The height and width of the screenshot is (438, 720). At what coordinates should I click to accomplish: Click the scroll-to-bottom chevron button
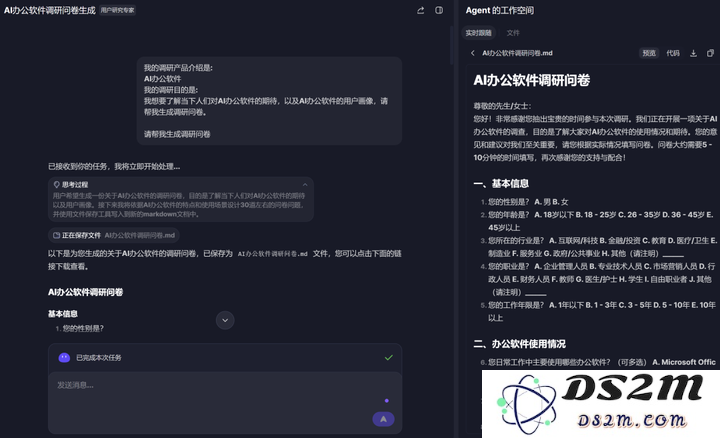click(x=225, y=320)
